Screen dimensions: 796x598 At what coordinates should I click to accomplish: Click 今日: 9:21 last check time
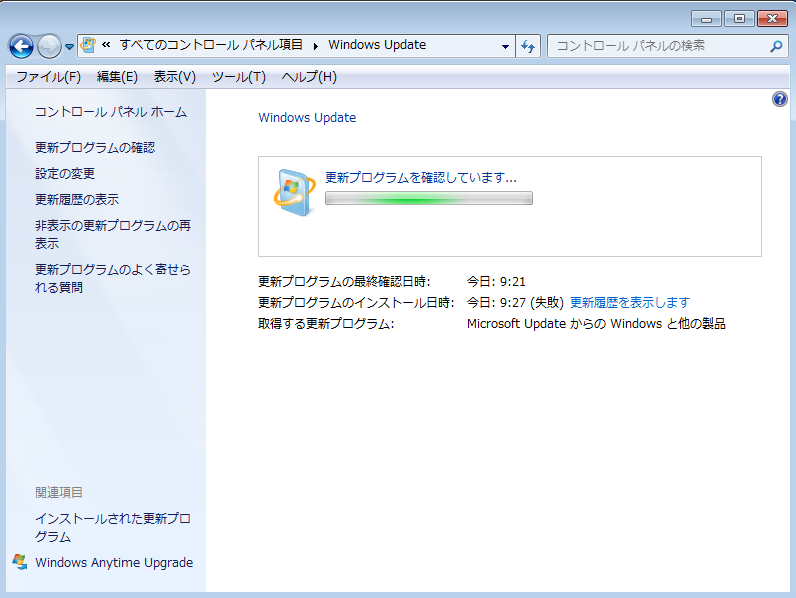(x=496, y=281)
